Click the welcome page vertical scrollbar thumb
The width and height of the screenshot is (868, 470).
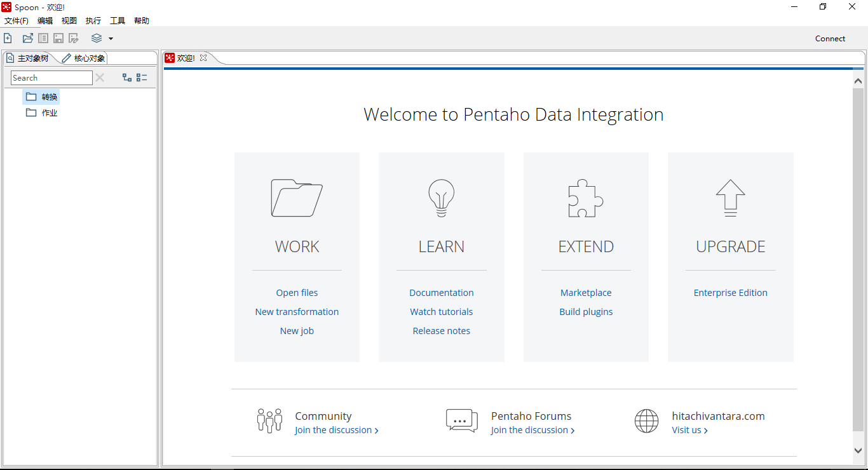click(x=858, y=260)
